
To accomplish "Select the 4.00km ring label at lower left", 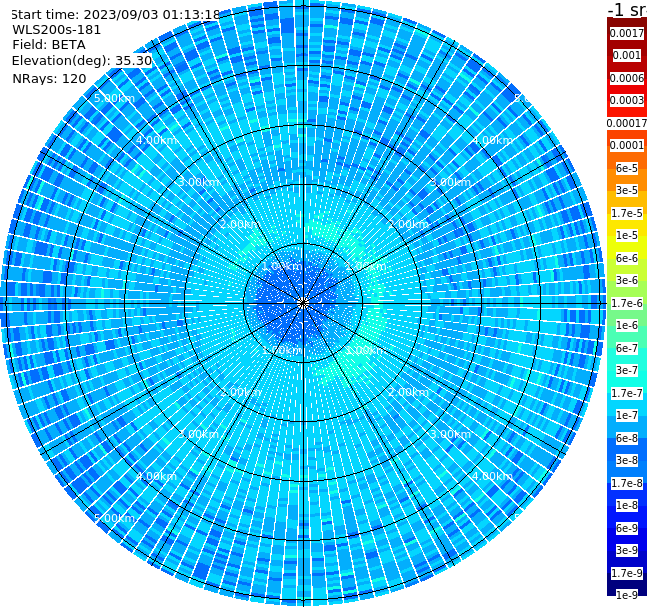I will [156, 476].
